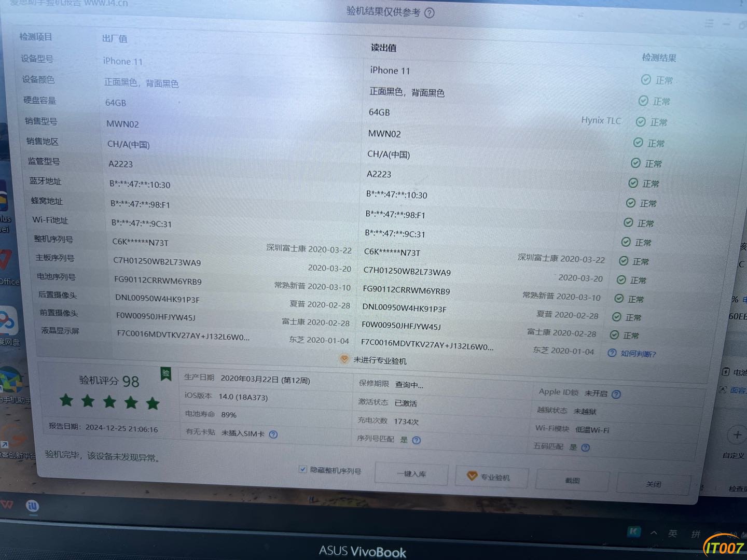Click the 正常 check icon for 设备型号
The width and height of the screenshot is (747, 560).
click(x=646, y=79)
